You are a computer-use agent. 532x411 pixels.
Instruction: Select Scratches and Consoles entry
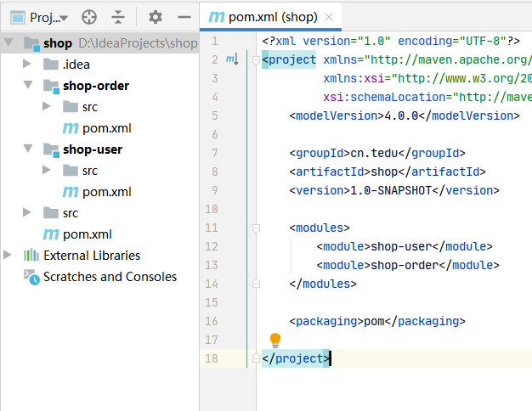coord(110,277)
